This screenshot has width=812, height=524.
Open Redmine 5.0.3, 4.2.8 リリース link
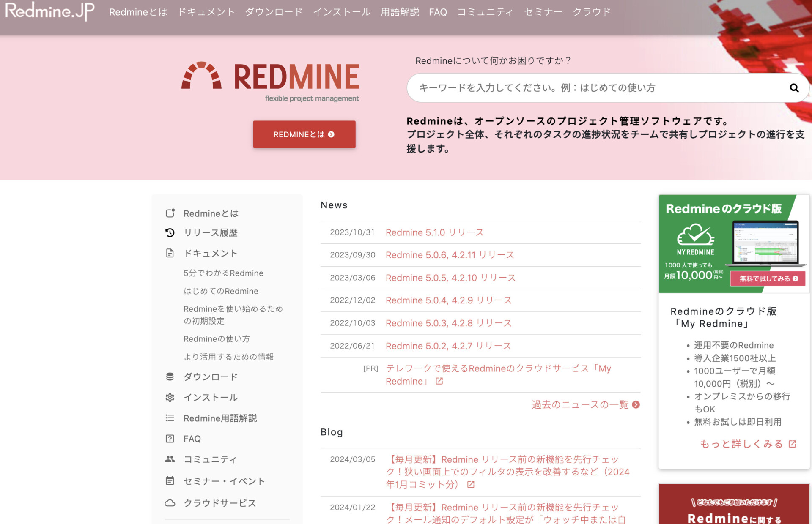tap(449, 323)
